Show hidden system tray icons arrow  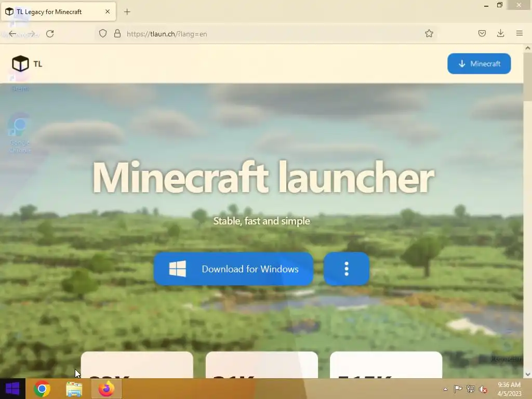click(445, 389)
